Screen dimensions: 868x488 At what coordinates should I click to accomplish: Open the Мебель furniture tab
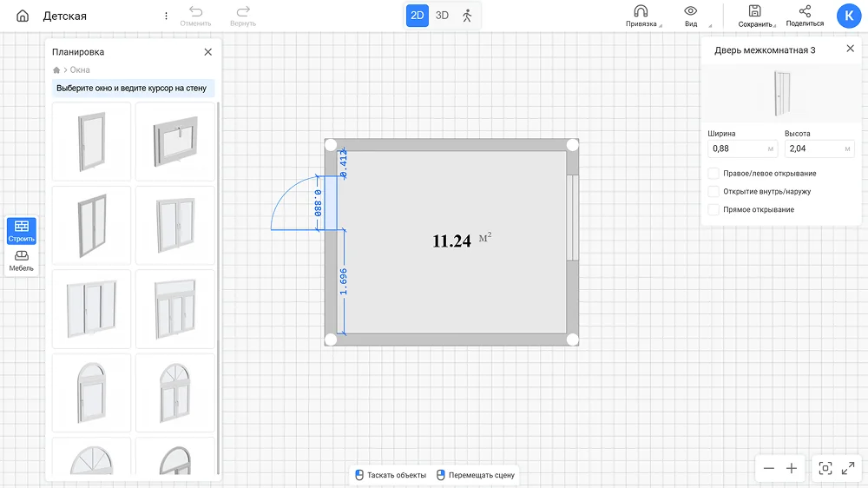22,260
